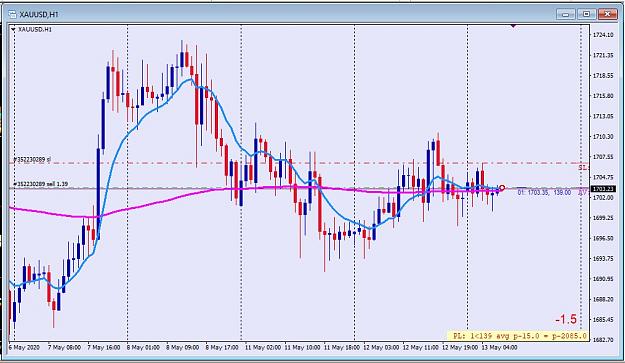This screenshot has width=625, height=363.
Task: Click time axis label '12 May 11:00'
Action: 421,347
